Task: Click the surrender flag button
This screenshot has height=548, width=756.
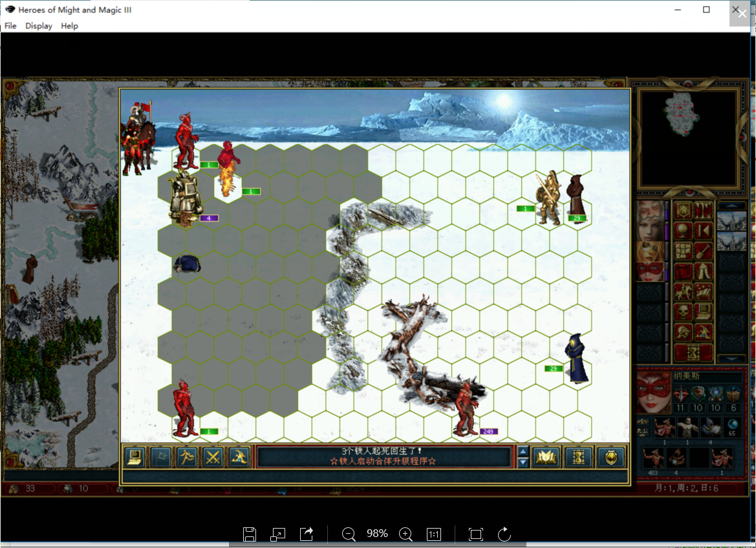Action: point(161,457)
